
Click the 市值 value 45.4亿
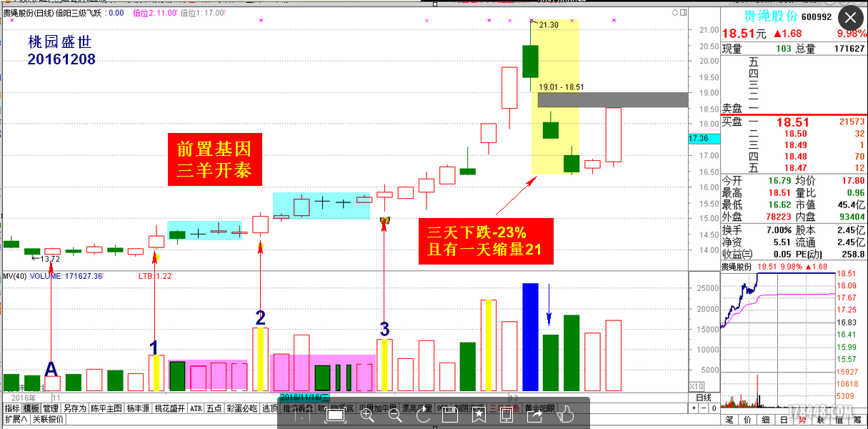tap(852, 205)
